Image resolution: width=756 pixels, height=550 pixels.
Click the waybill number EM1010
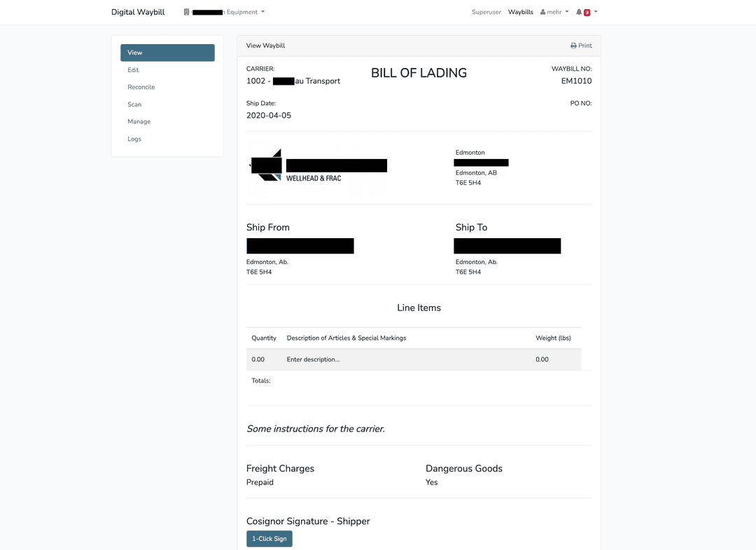[576, 81]
